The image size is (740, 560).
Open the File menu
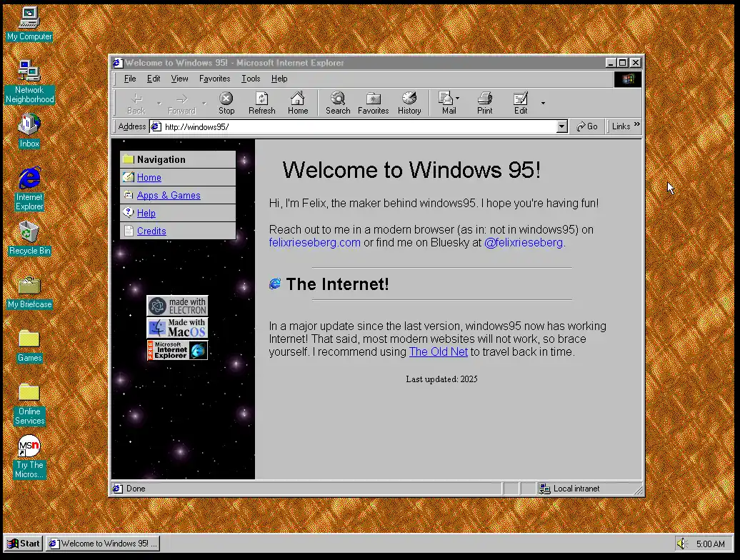(130, 79)
